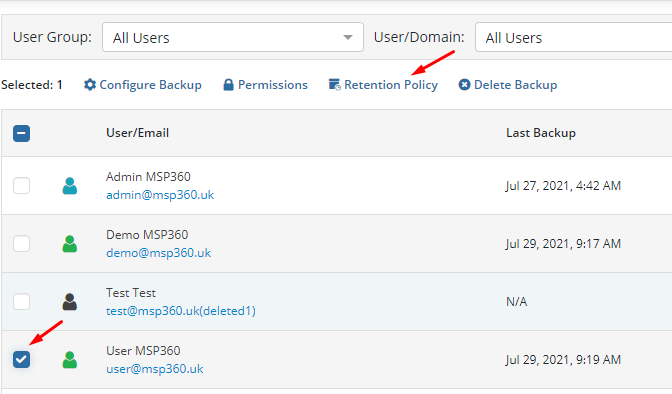Select the User MSP360 name text
The width and height of the screenshot is (672, 394).
coord(143,351)
